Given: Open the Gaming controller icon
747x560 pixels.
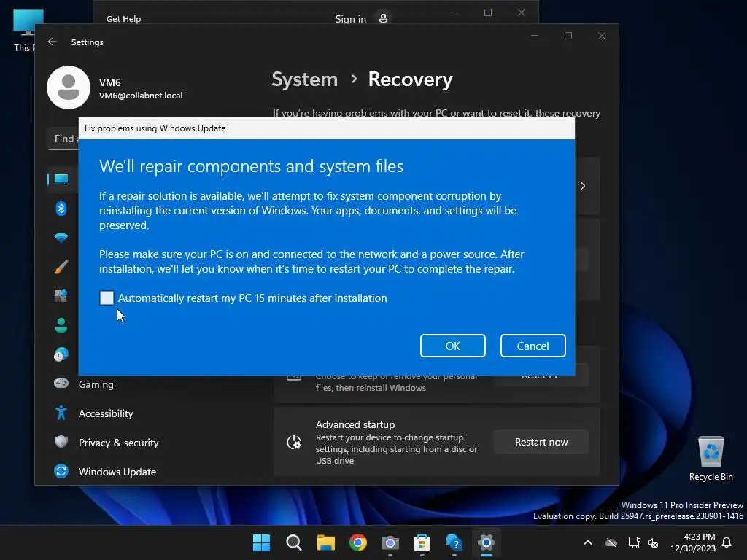Looking at the screenshot, I should pyautogui.click(x=61, y=384).
